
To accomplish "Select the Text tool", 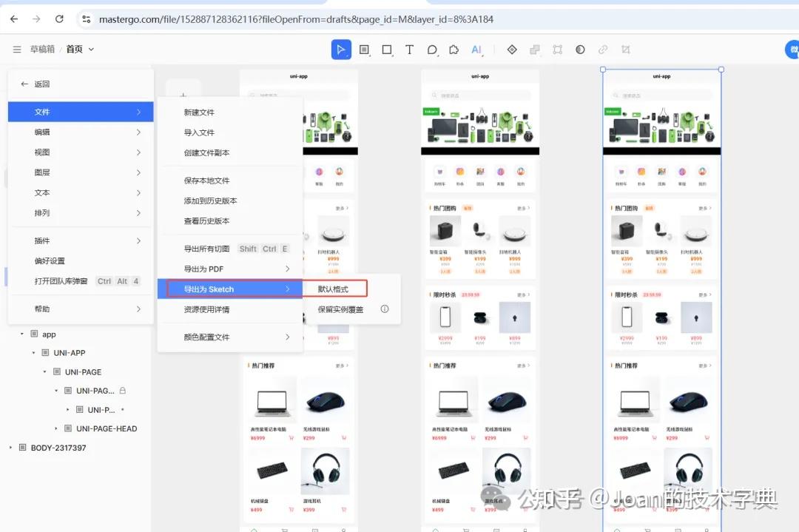I will coord(409,50).
